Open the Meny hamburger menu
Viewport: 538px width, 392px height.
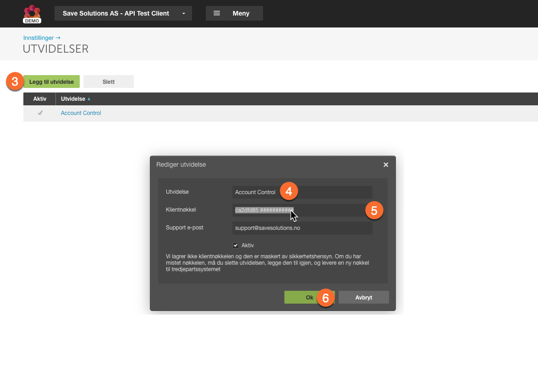234,13
